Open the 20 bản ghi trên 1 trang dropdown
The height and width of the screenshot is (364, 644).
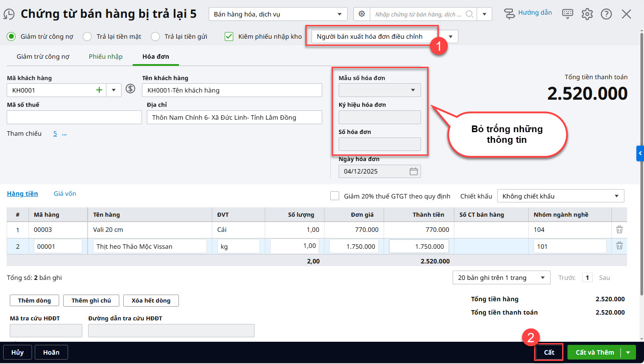[x=501, y=278]
